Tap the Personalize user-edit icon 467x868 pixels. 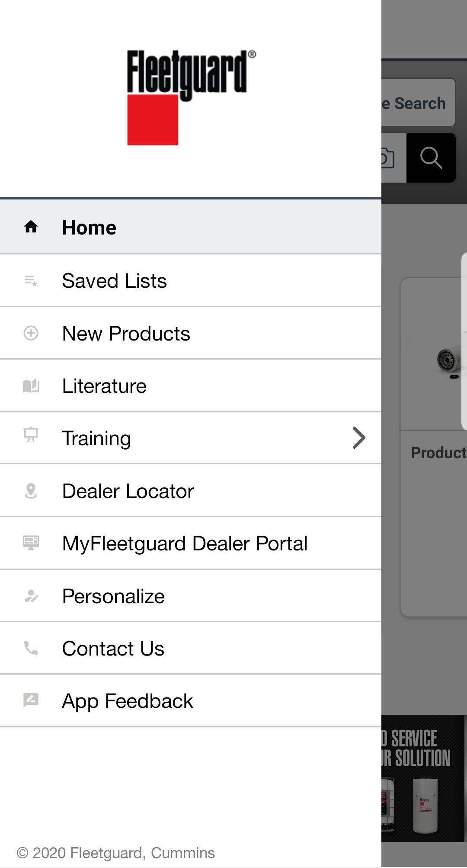click(x=31, y=596)
